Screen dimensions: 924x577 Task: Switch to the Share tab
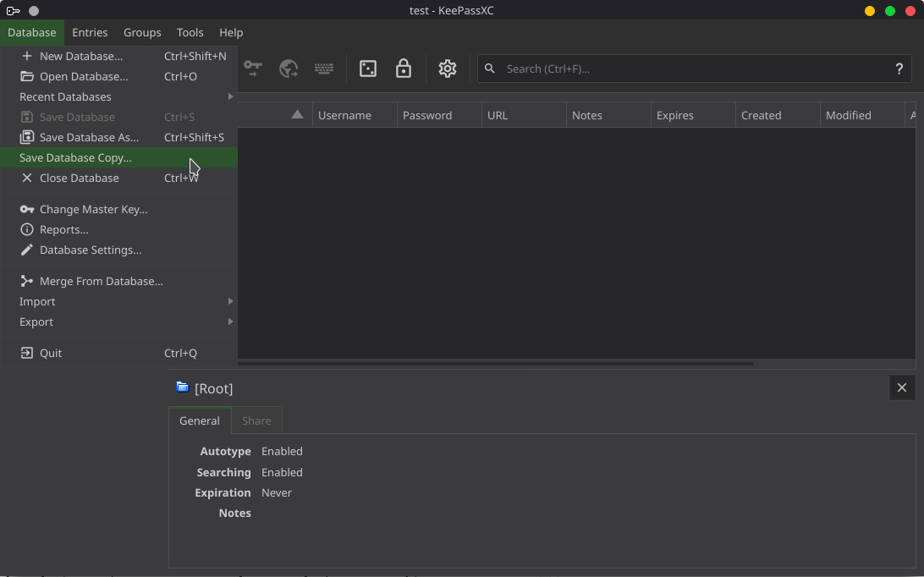[x=256, y=420]
